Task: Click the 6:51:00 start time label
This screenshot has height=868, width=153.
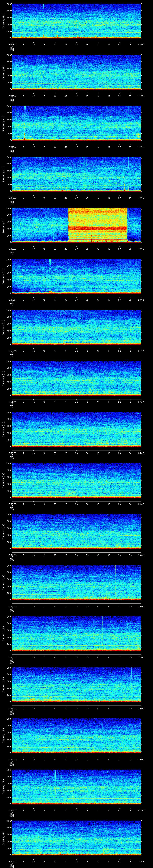Action: [12, 402]
